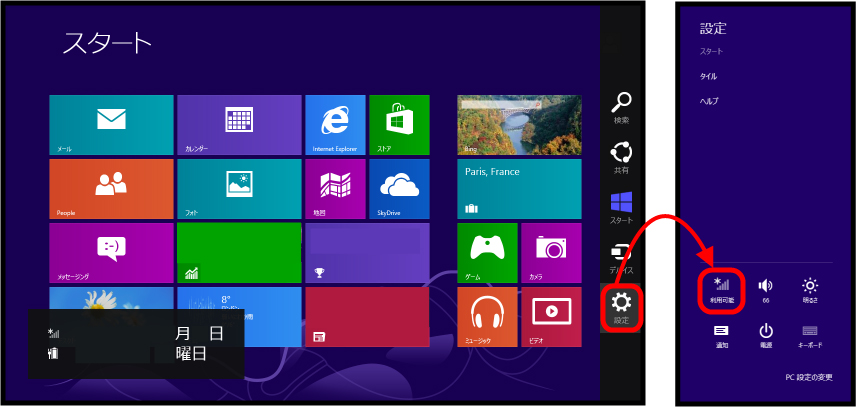Image resolution: width=856 pixels, height=407 pixels.
Task: Open the keyboard (キーボード) input icon
Action: tap(810, 334)
